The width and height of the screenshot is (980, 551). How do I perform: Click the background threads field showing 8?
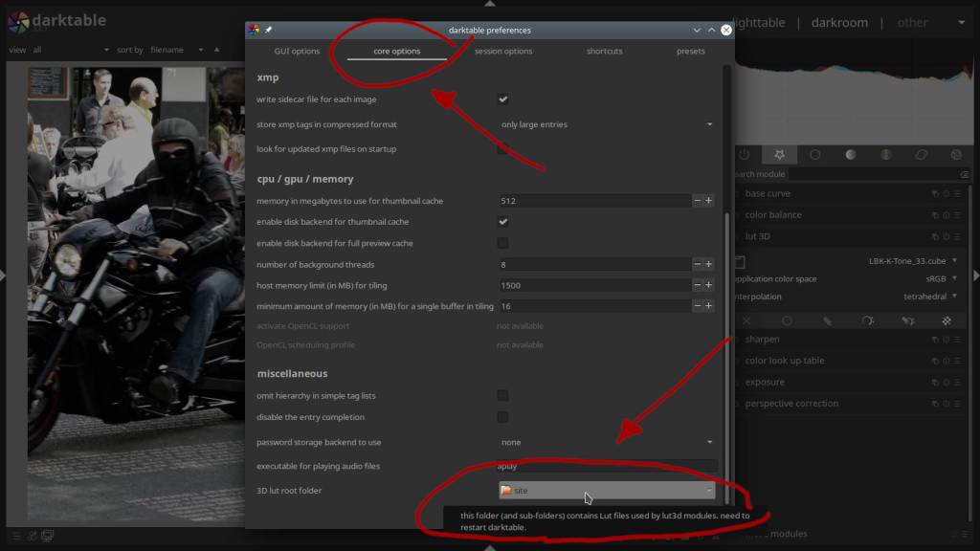coord(594,264)
